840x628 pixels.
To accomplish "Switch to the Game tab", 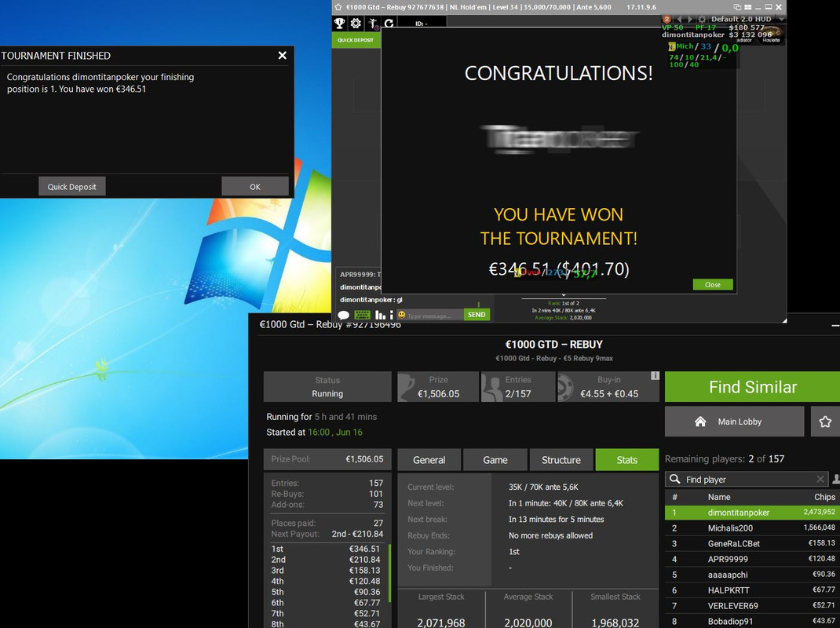I will click(x=495, y=460).
